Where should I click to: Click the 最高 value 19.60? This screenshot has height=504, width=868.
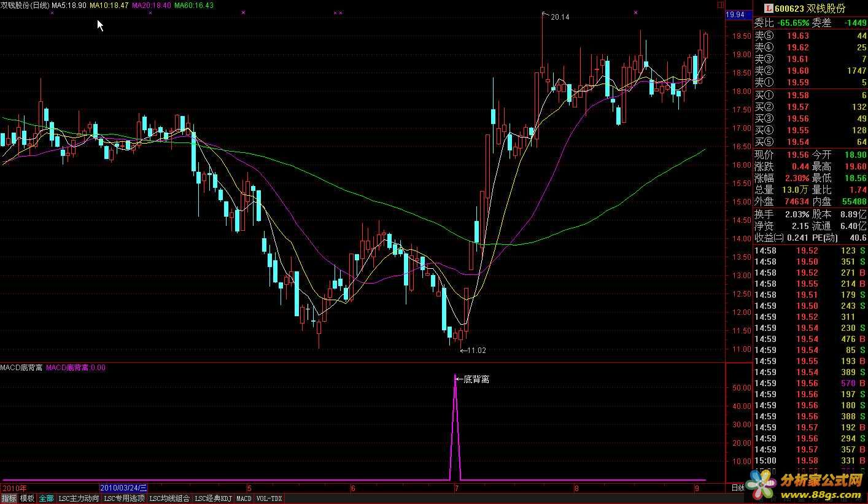click(x=855, y=166)
